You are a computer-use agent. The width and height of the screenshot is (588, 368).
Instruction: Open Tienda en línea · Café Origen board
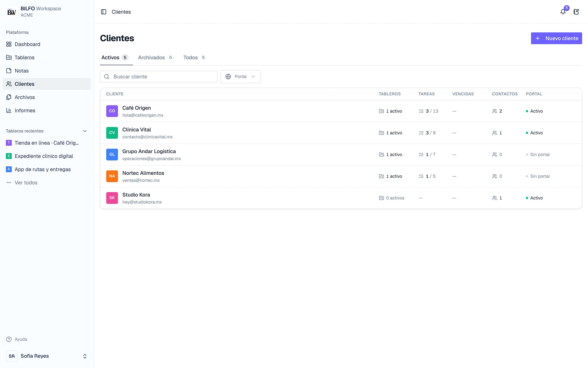(x=47, y=143)
